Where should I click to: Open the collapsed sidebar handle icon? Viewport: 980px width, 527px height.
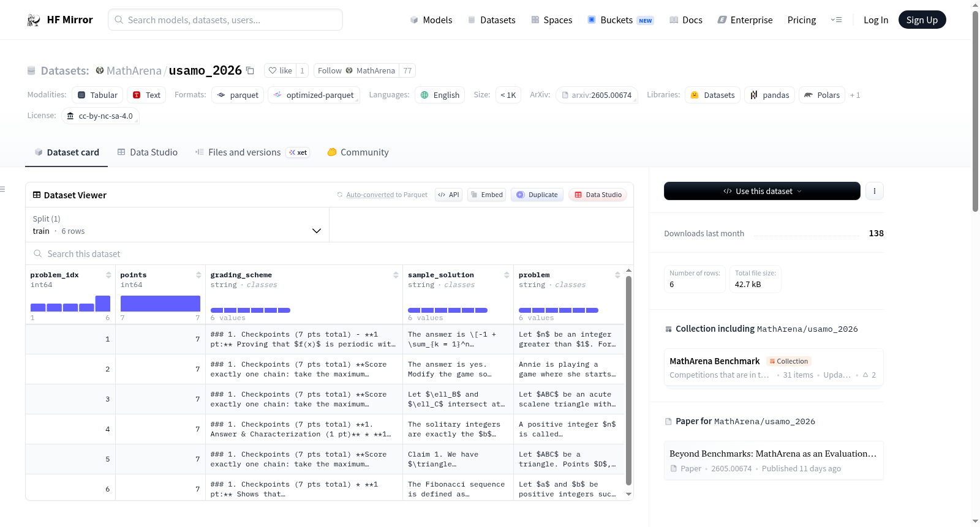[2, 189]
